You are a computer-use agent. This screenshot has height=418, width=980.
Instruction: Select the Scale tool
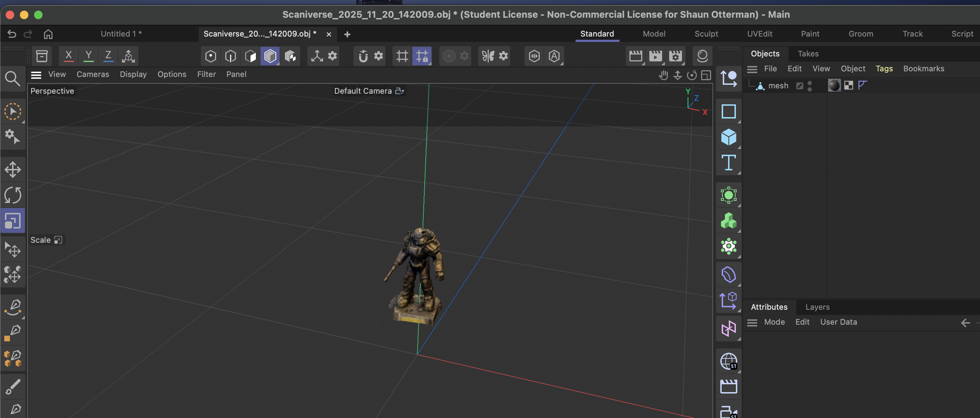(x=13, y=221)
